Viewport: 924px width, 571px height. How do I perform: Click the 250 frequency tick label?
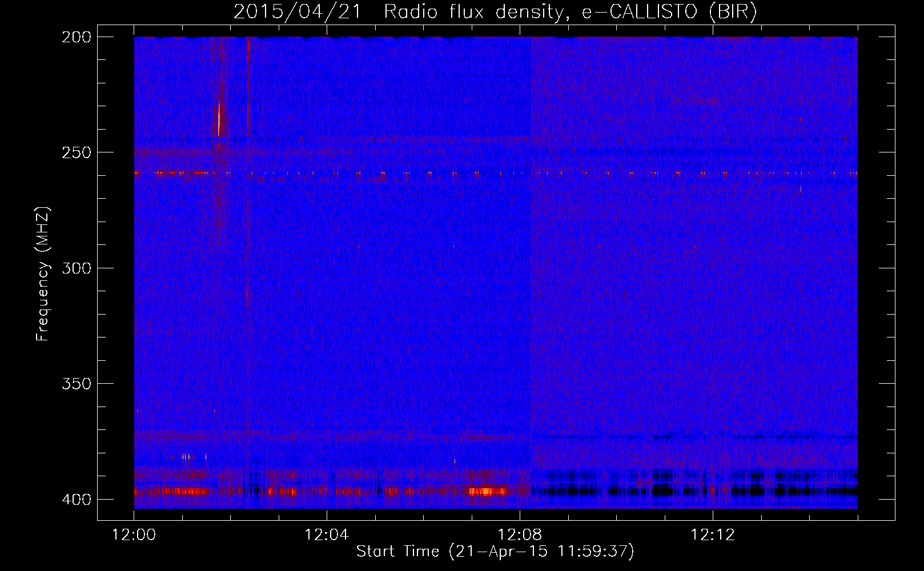[x=77, y=152]
